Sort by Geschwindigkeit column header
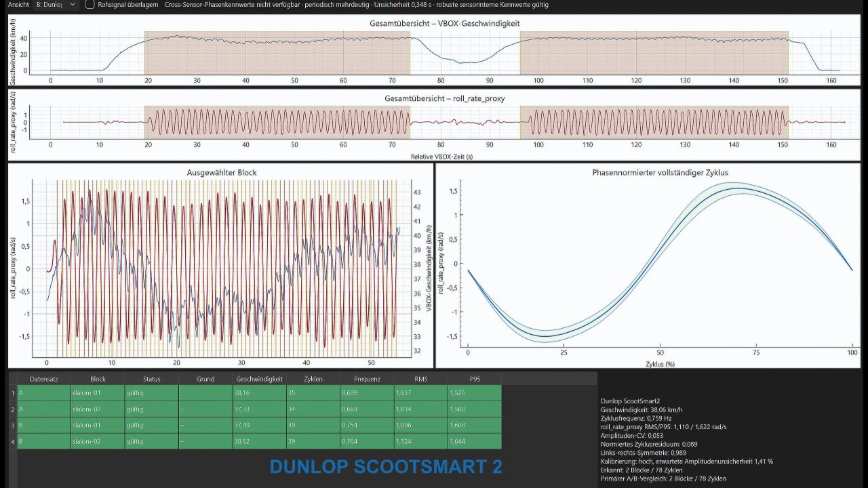Image resolution: width=868 pixels, height=488 pixels. (x=259, y=379)
